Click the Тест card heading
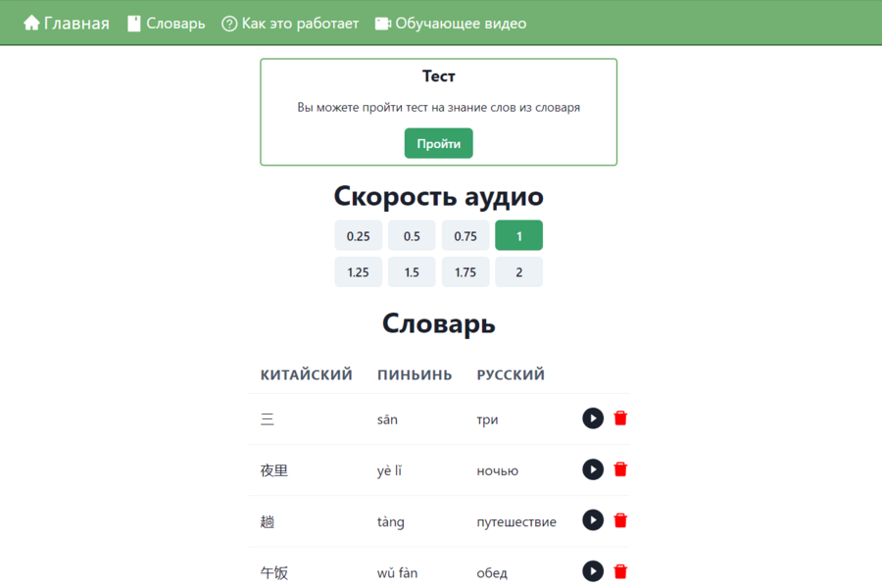Viewport: 882px width, 588px height. (x=439, y=76)
